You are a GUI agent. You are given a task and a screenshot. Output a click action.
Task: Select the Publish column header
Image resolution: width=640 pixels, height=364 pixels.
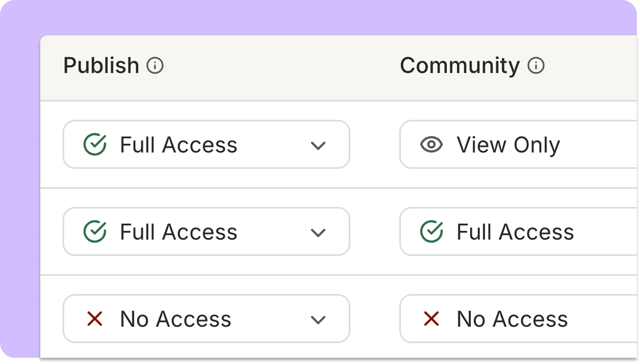(101, 66)
